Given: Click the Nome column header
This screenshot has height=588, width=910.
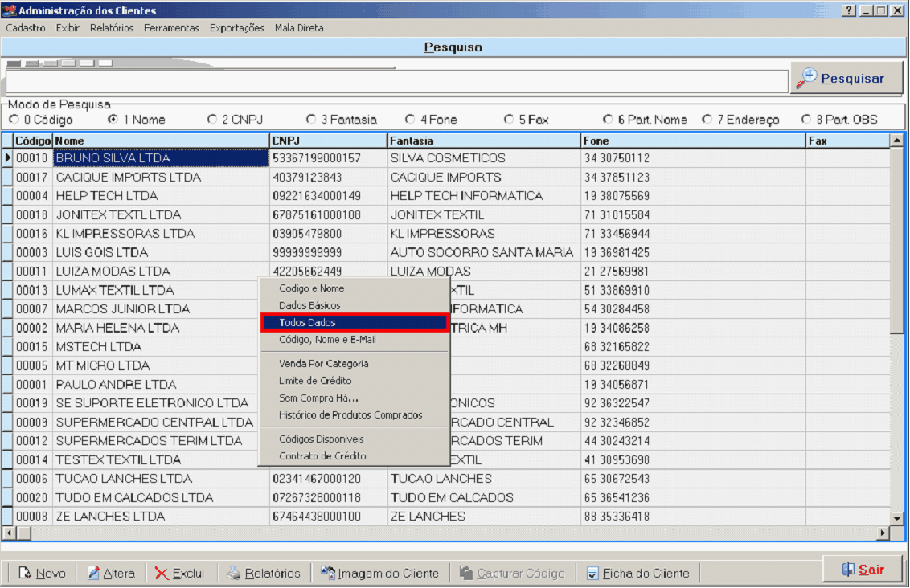Looking at the screenshot, I should tap(161, 141).
